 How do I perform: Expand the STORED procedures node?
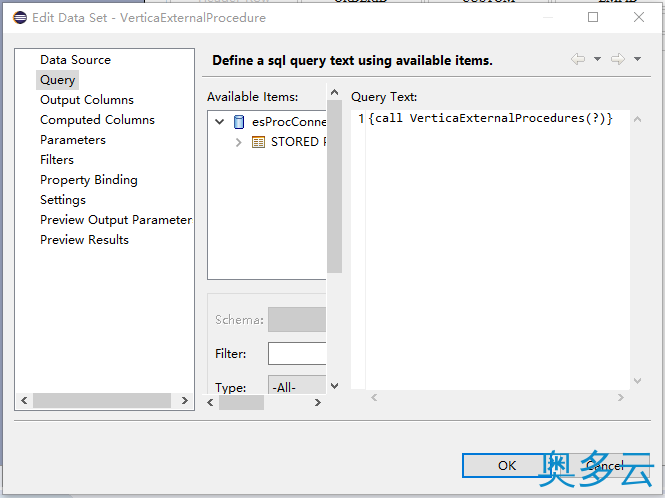click(238, 142)
